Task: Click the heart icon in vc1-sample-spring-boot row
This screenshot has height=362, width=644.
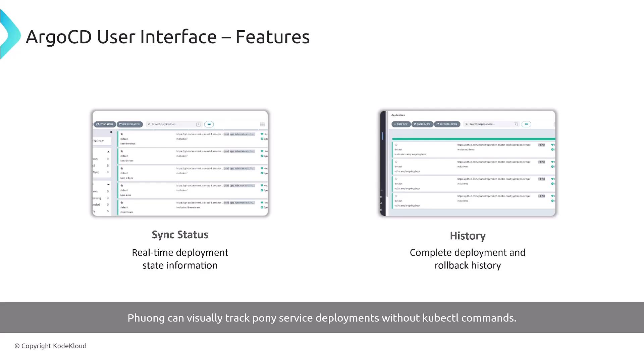Action: [552, 162]
